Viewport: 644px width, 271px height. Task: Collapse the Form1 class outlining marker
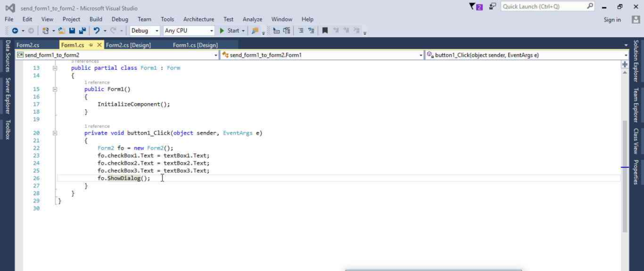[x=55, y=68]
